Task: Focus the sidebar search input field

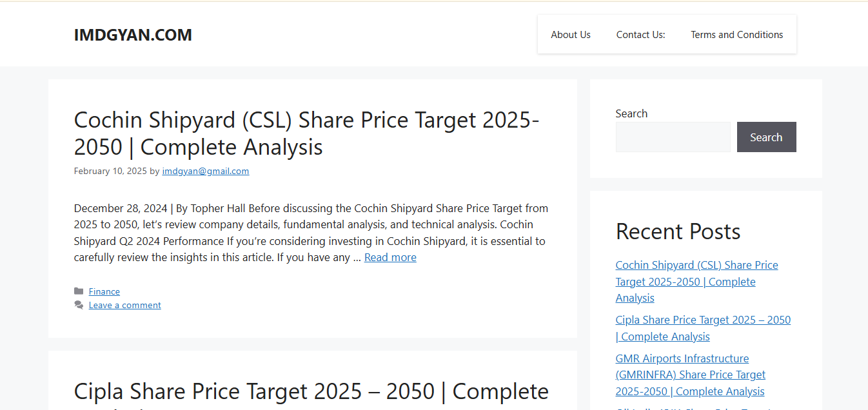Action: pyautogui.click(x=673, y=137)
